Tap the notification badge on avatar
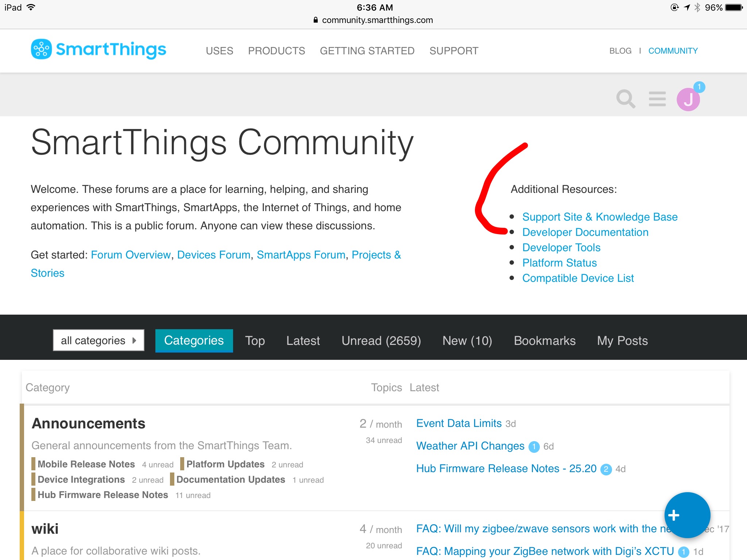Image resolution: width=747 pixels, height=560 pixels. 699,87
